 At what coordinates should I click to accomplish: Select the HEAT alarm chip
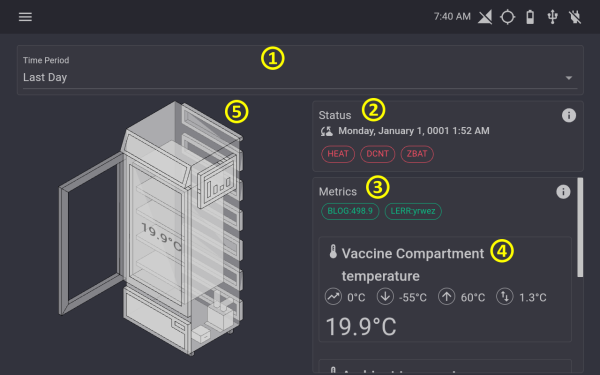coord(338,154)
